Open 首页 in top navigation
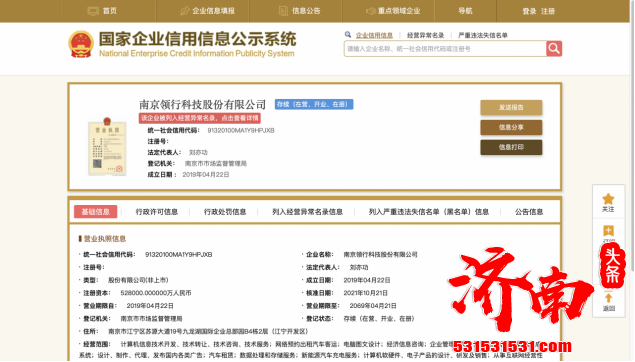635x362 pixels. (x=109, y=11)
